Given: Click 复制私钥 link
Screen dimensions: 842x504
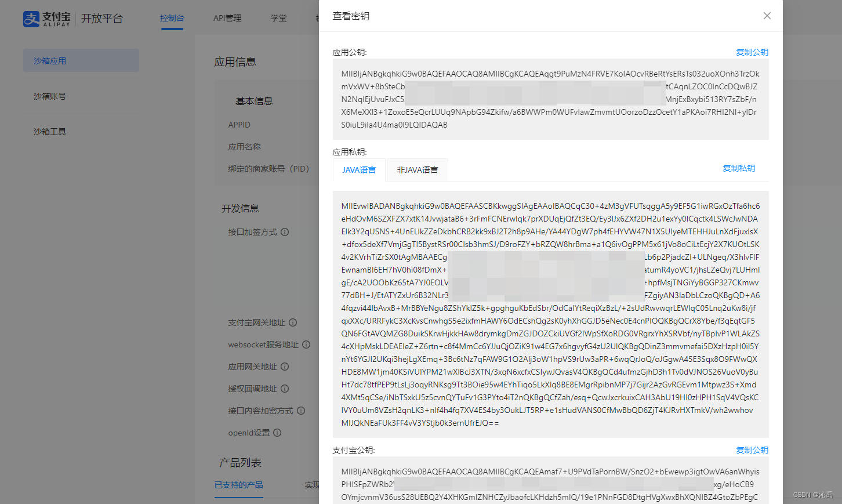Looking at the screenshot, I should coord(739,168).
